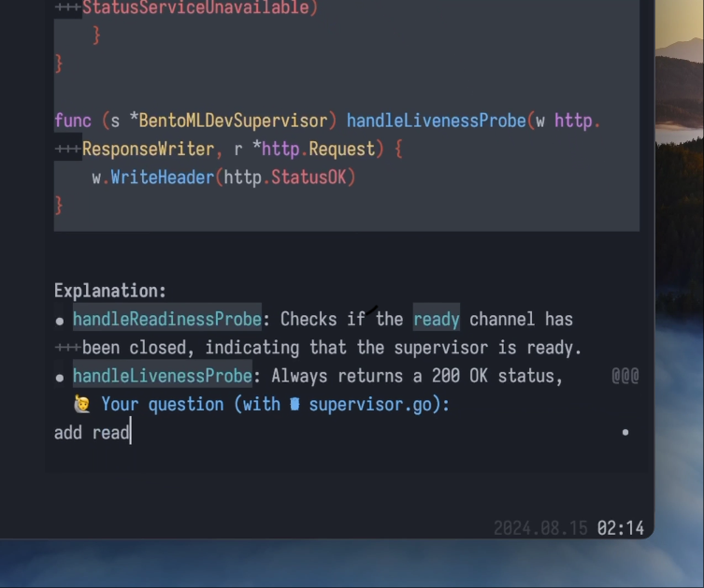Click the +++ wrap marker before 'been closed'

pyautogui.click(x=67, y=348)
